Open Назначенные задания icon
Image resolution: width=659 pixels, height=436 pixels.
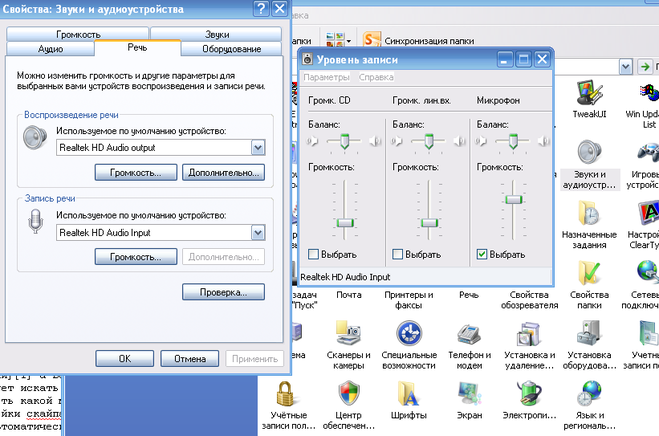(x=588, y=215)
